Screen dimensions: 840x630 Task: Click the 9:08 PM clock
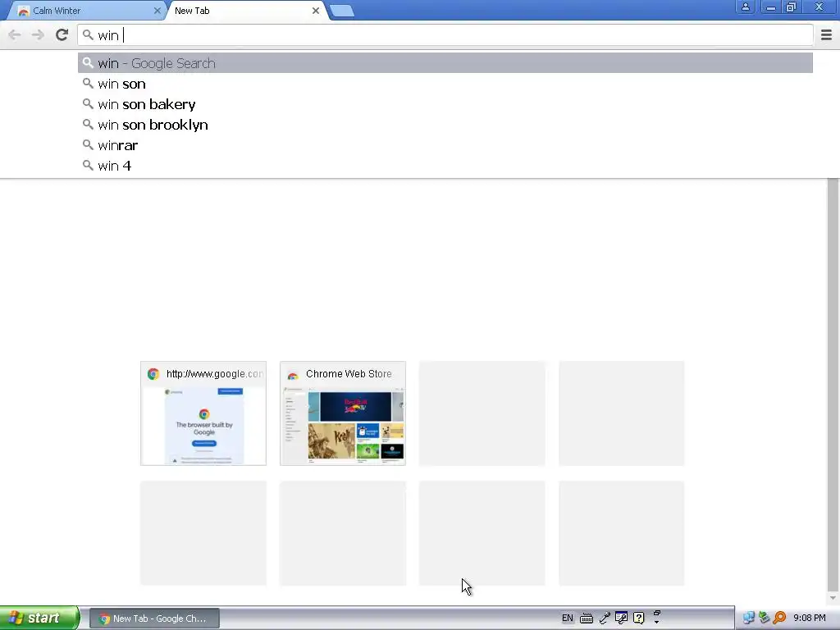[x=810, y=619]
